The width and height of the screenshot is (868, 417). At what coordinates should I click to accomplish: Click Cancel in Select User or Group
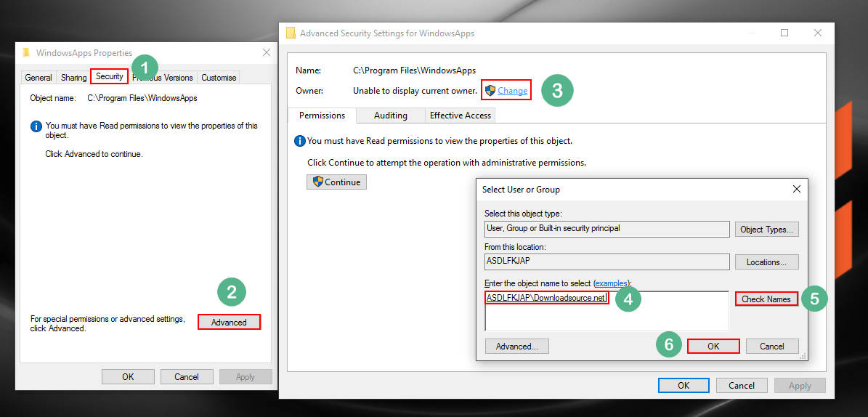tap(771, 346)
